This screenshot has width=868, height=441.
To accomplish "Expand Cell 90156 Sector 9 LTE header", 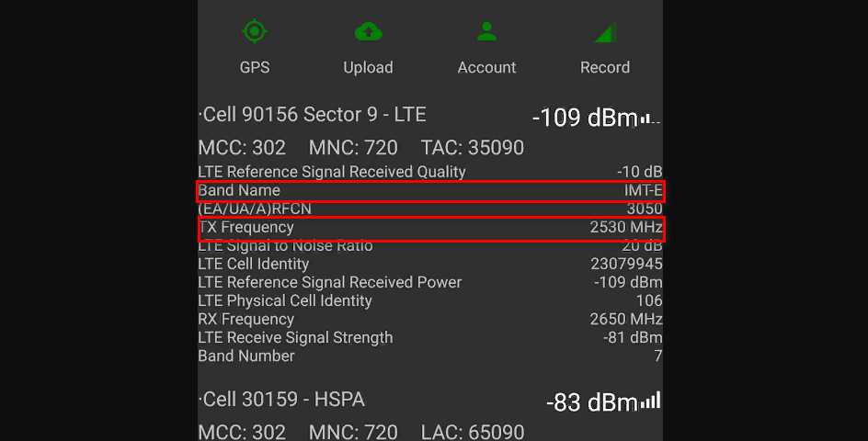I will (x=313, y=115).
